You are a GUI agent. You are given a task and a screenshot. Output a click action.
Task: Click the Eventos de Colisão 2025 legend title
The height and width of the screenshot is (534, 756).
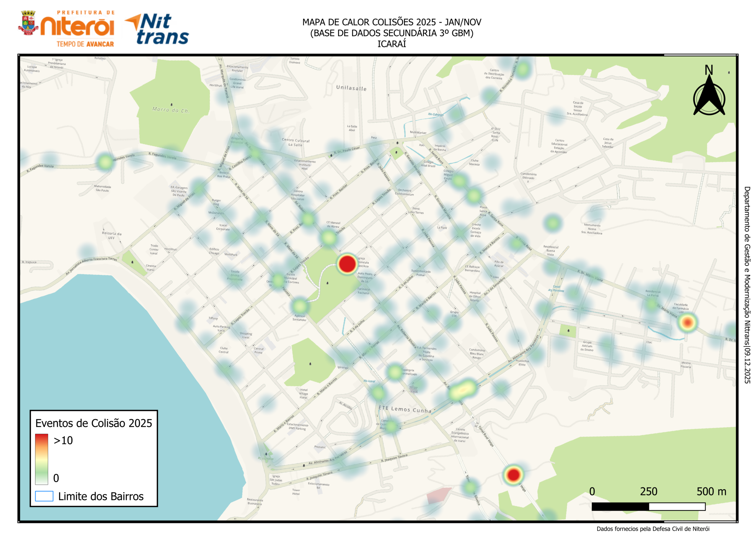tap(94, 423)
